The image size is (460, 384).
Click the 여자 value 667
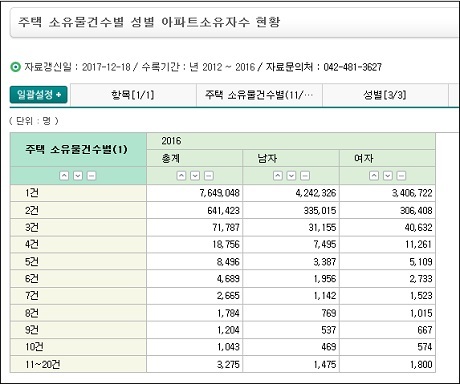pyautogui.click(x=425, y=330)
